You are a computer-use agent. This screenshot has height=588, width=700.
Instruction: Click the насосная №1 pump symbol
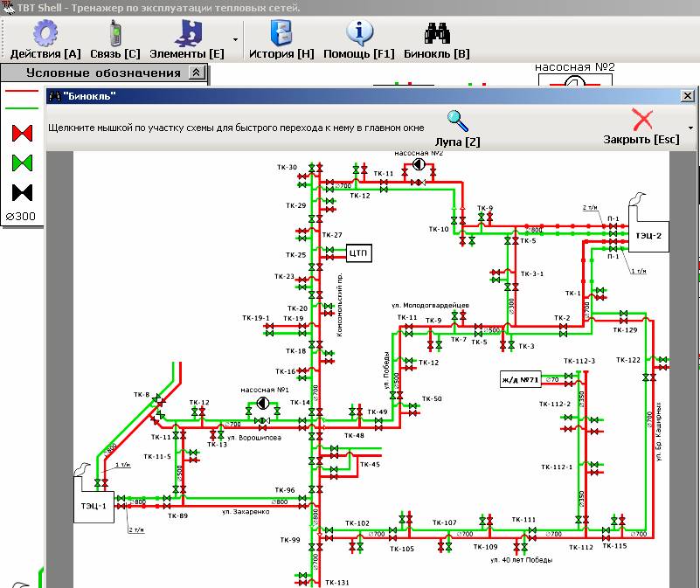click(263, 404)
